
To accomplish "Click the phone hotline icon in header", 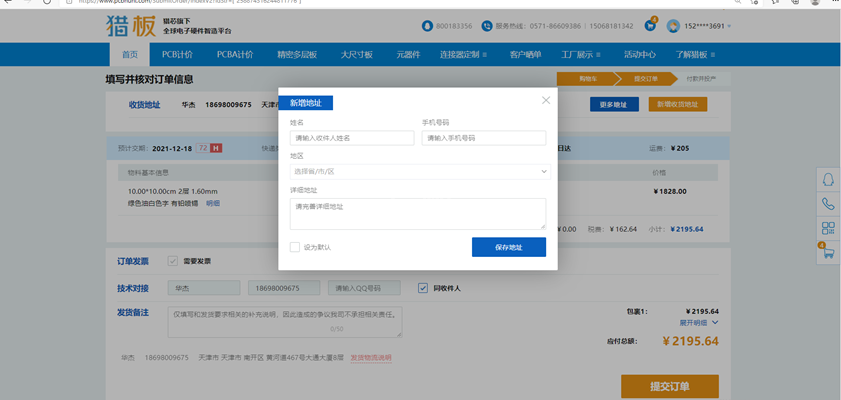I will (x=487, y=25).
